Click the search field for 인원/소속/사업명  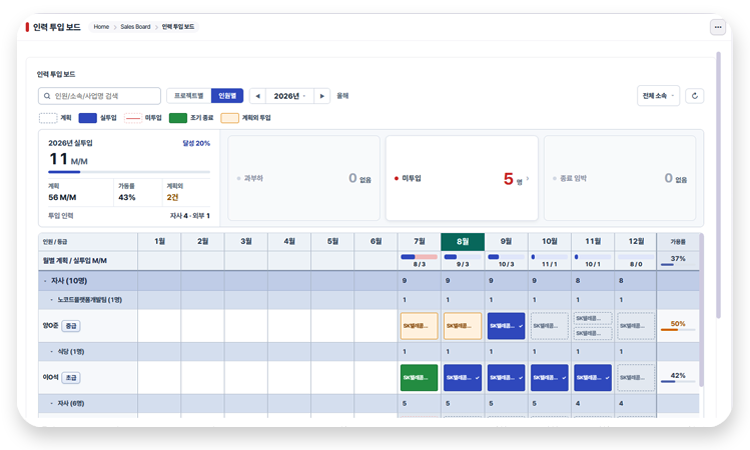[x=99, y=96]
